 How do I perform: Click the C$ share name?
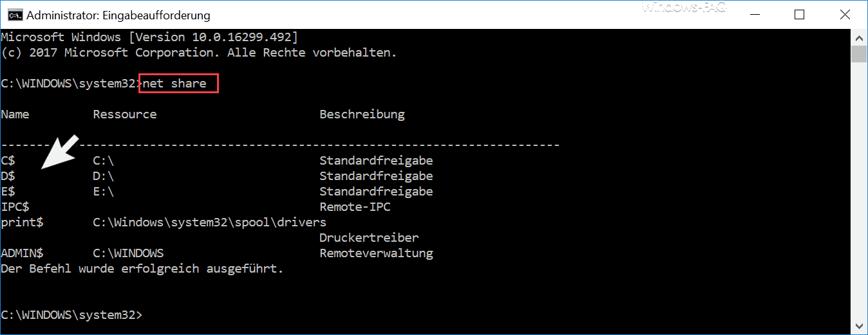click(8, 161)
